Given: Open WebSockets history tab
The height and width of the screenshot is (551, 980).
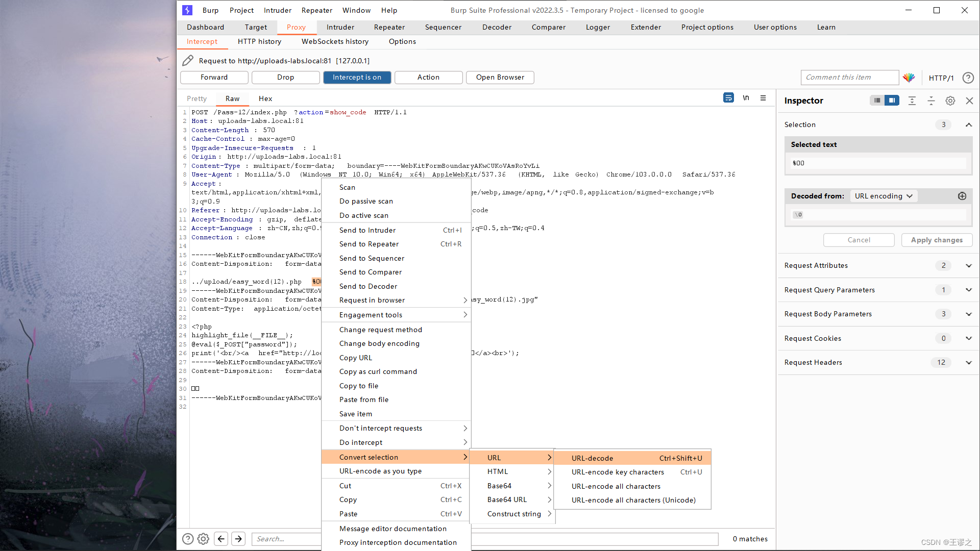Looking at the screenshot, I should pyautogui.click(x=335, y=41).
